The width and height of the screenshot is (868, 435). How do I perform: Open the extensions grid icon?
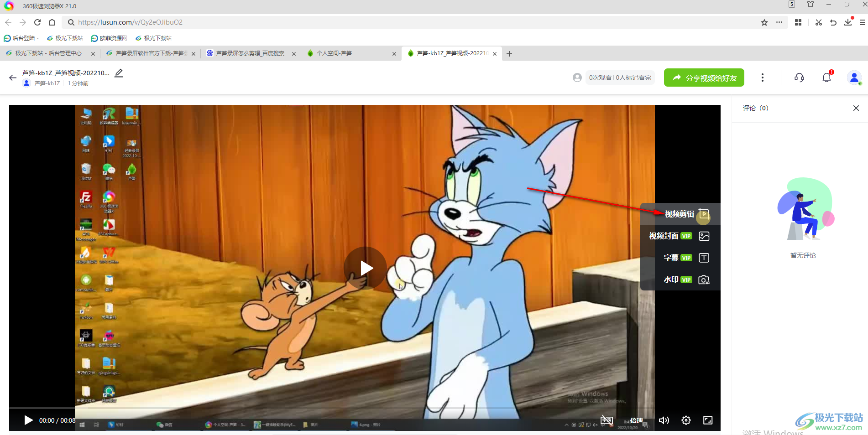[798, 22]
